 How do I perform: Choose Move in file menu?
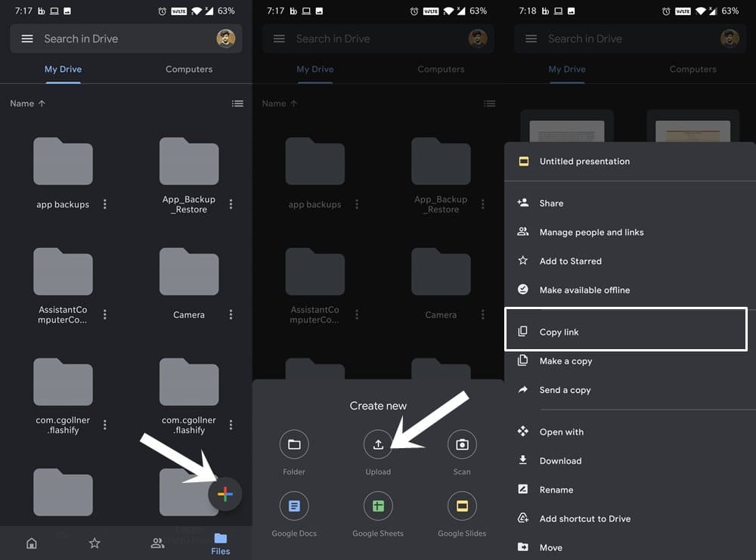pos(630,547)
